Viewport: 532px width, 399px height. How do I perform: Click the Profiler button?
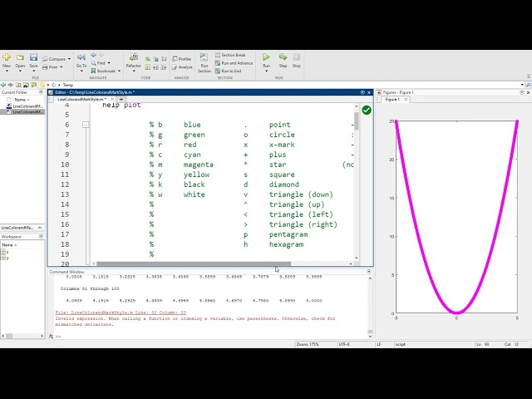(182, 59)
